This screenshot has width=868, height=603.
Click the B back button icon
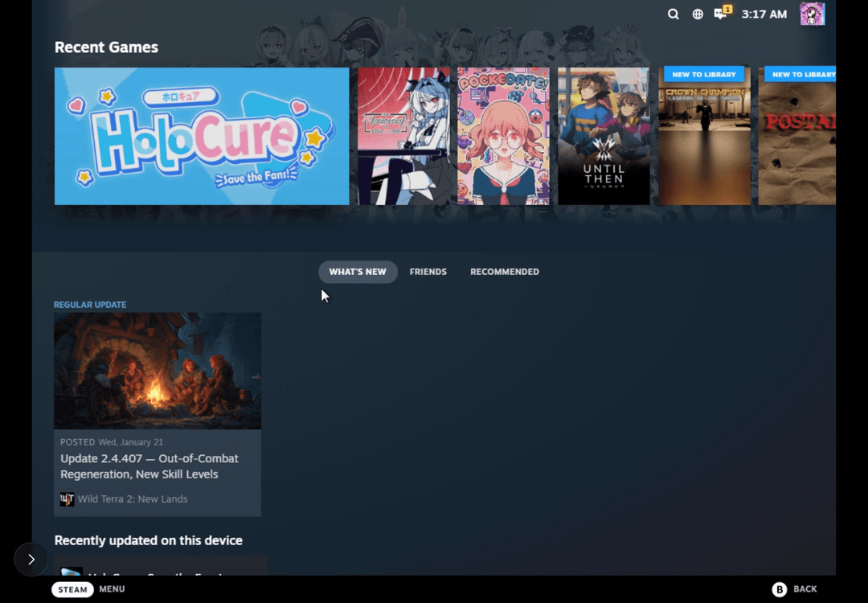coord(780,589)
